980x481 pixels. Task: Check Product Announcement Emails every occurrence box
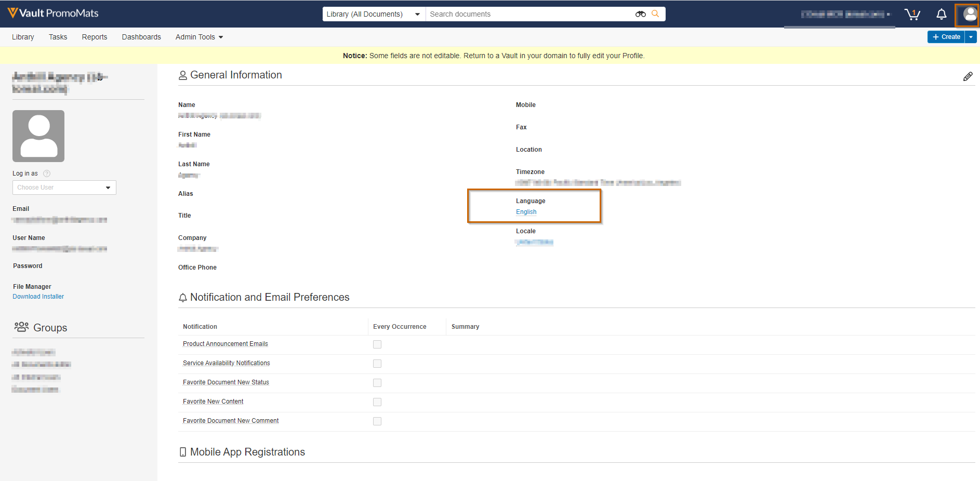(x=377, y=344)
